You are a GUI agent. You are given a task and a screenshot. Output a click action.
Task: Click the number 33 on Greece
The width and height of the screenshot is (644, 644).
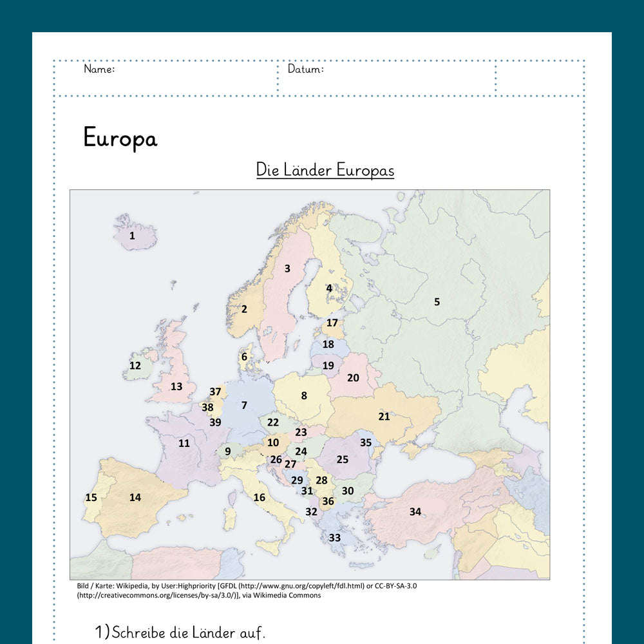[335, 538]
